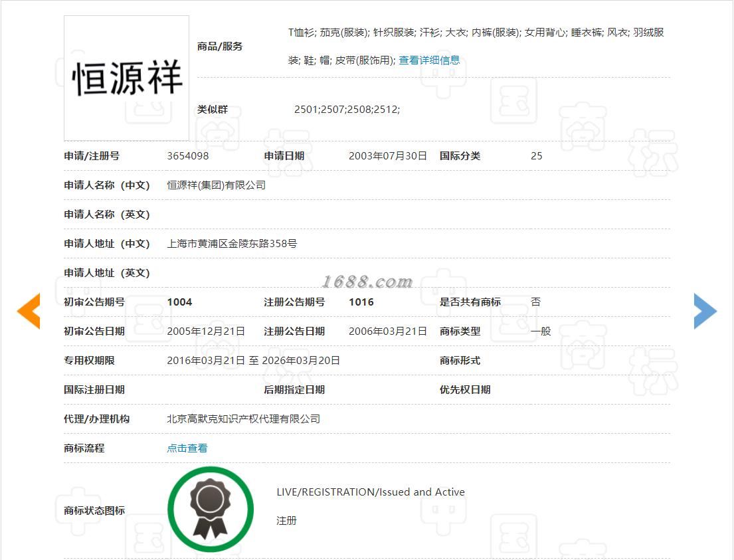Select registration number 3654098
The image size is (734, 560).
click(x=188, y=156)
